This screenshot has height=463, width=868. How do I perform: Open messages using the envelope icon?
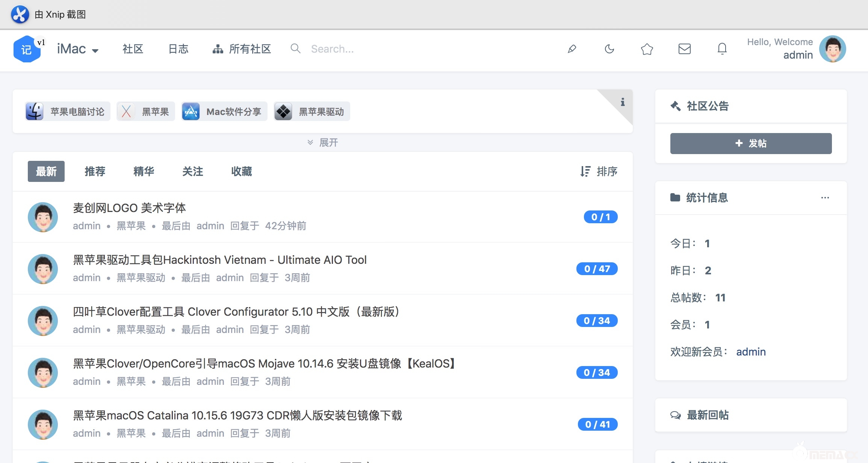pyautogui.click(x=684, y=49)
